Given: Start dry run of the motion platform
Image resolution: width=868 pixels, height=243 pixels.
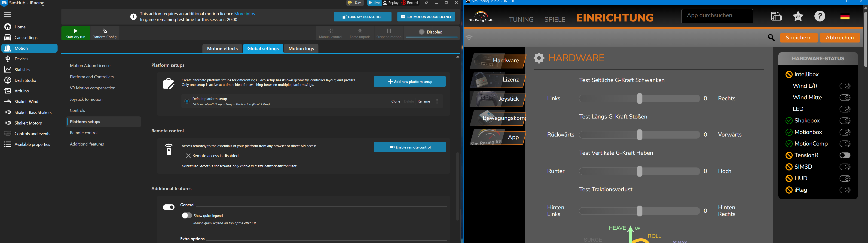Looking at the screenshot, I should coord(76,33).
